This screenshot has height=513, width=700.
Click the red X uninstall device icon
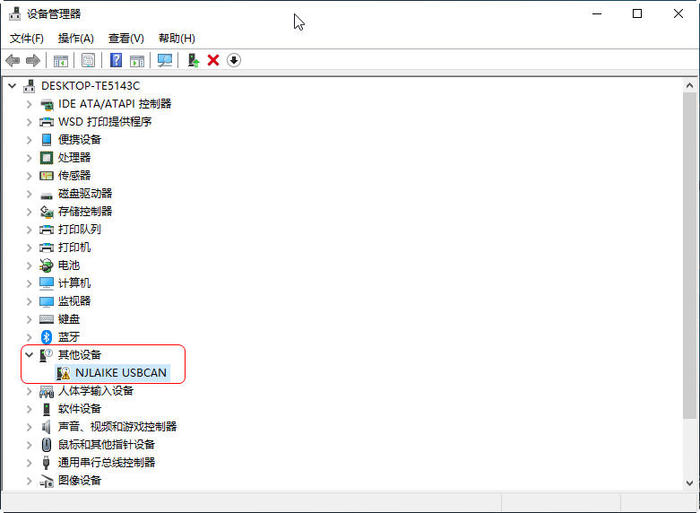pyautogui.click(x=213, y=61)
